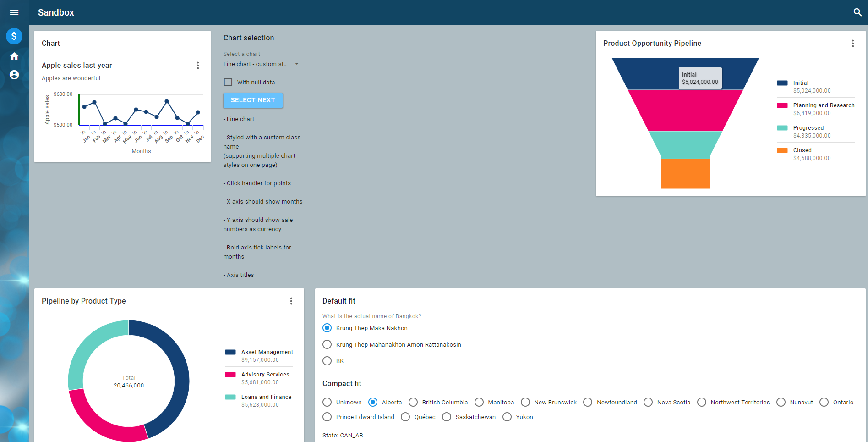Open the user account sidebar icon

[14, 75]
